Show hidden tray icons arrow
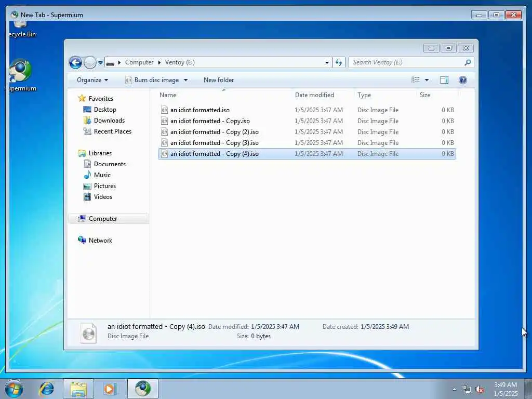The width and height of the screenshot is (532, 399). 454,390
